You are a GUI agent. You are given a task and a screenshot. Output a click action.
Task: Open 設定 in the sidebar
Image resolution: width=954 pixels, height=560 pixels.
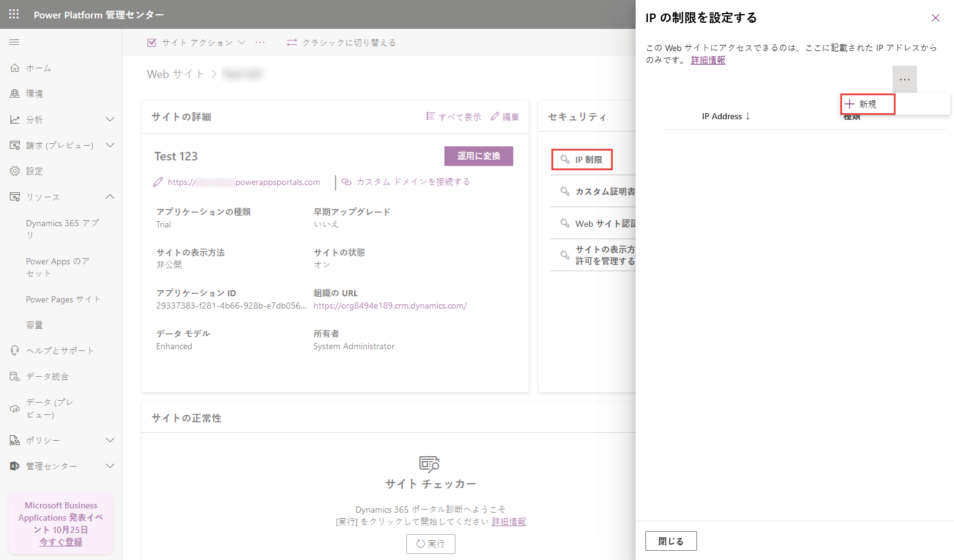coord(34,172)
